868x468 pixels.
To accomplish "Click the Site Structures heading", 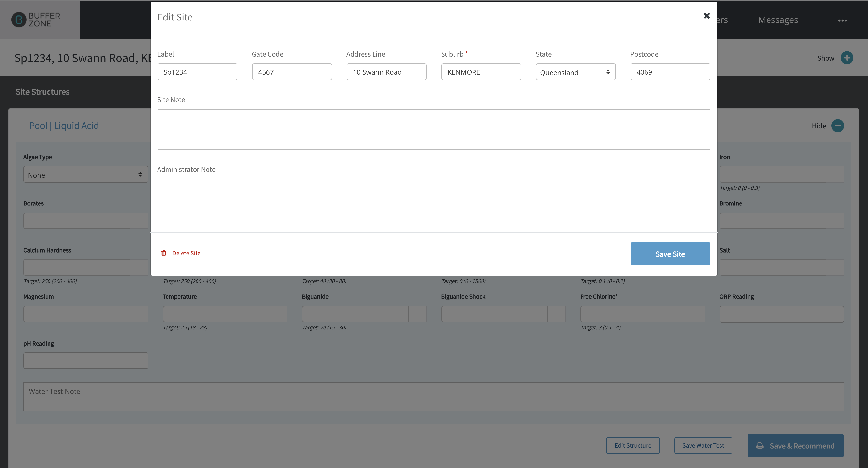I will tap(42, 92).
